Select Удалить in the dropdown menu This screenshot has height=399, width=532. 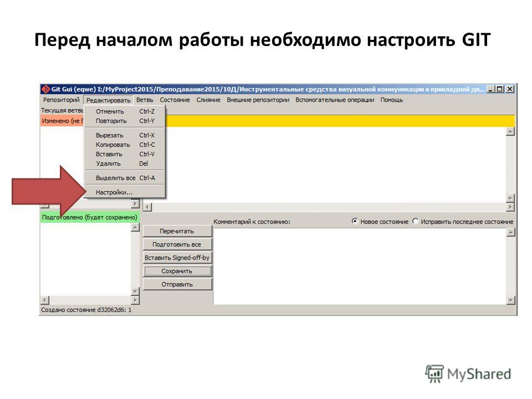[125, 163]
